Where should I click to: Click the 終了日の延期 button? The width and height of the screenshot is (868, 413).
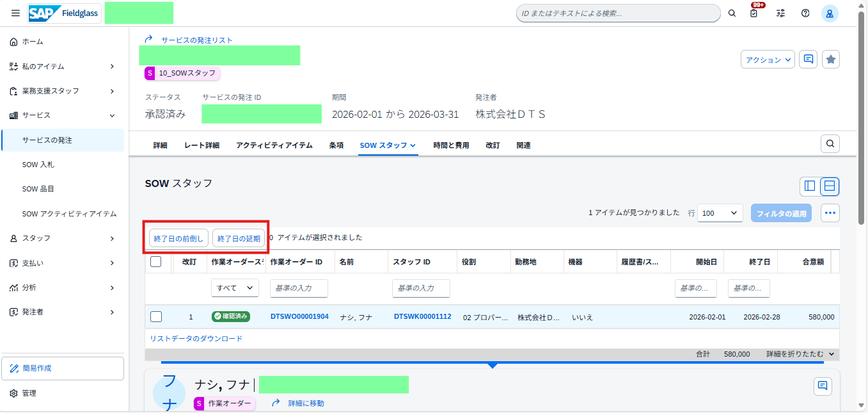pos(239,238)
